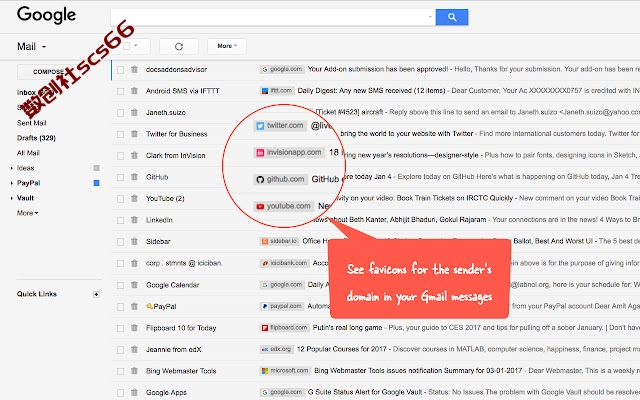Screen dimensions: 640x400
Task: Click the COMPOSE button
Action: pyautogui.click(x=48, y=71)
